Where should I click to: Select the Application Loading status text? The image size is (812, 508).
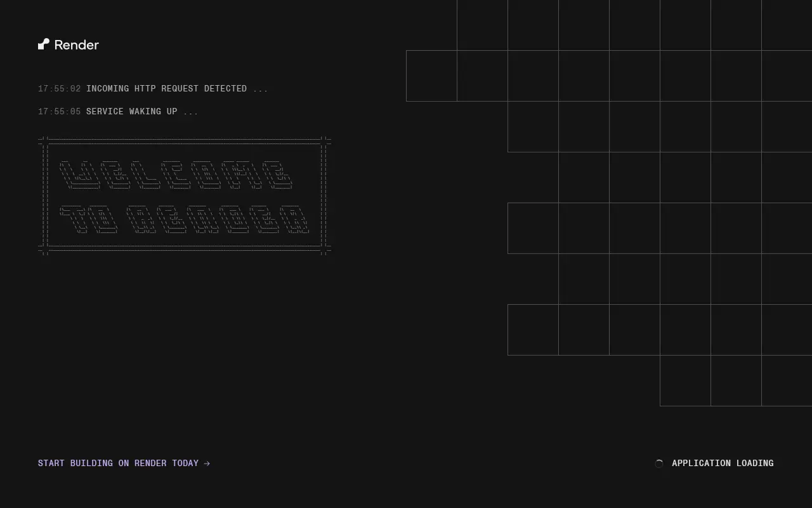pyautogui.click(x=723, y=463)
